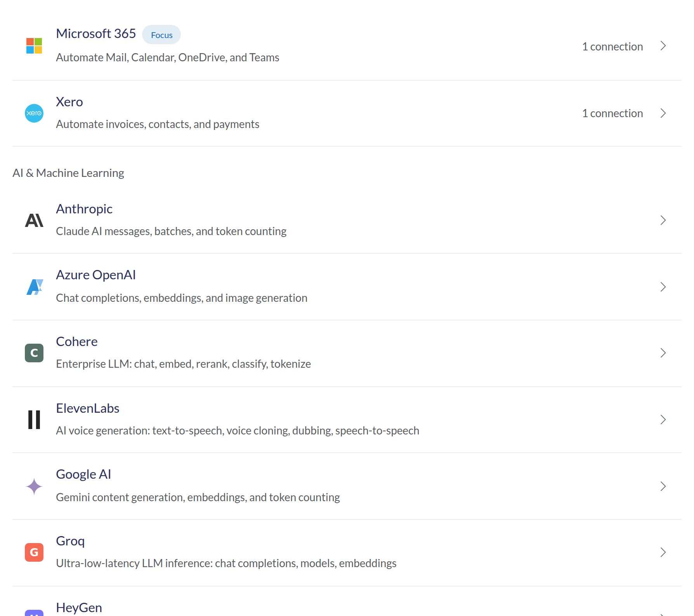Click the Microsoft 365 four-color logo
The width and height of the screenshot is (694, 616).
pos(34,46)
